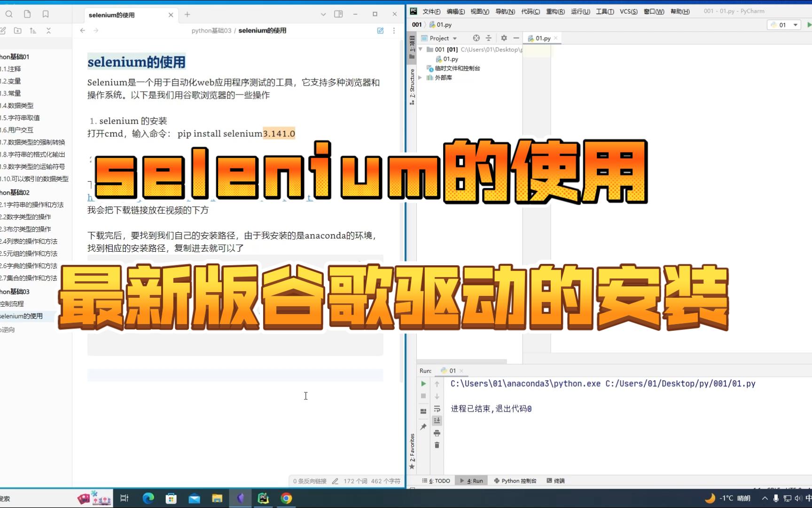Open the note's more options menu
The image size is (812, 508).
[x=394, y=31]
